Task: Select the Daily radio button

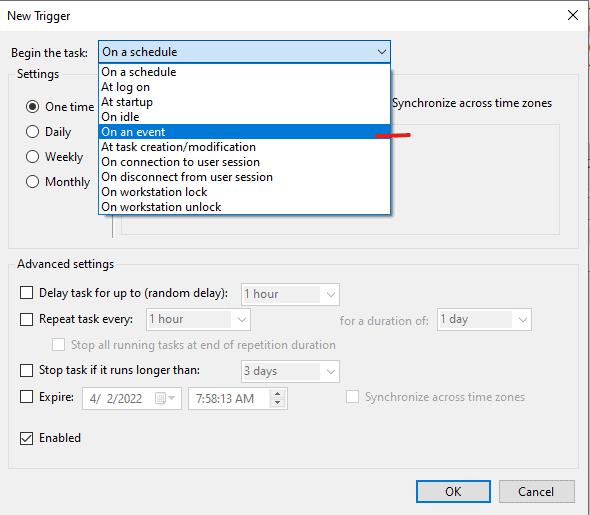Action: click(x=32, y=132)
